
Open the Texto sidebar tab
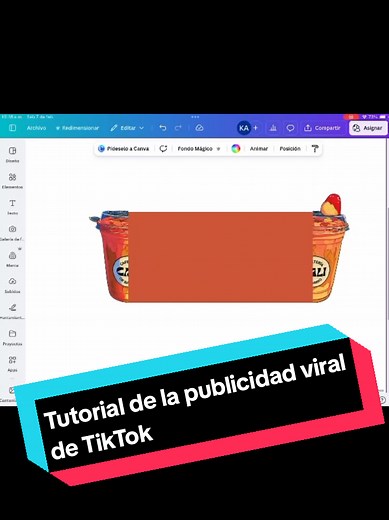(x=12, y=207)
